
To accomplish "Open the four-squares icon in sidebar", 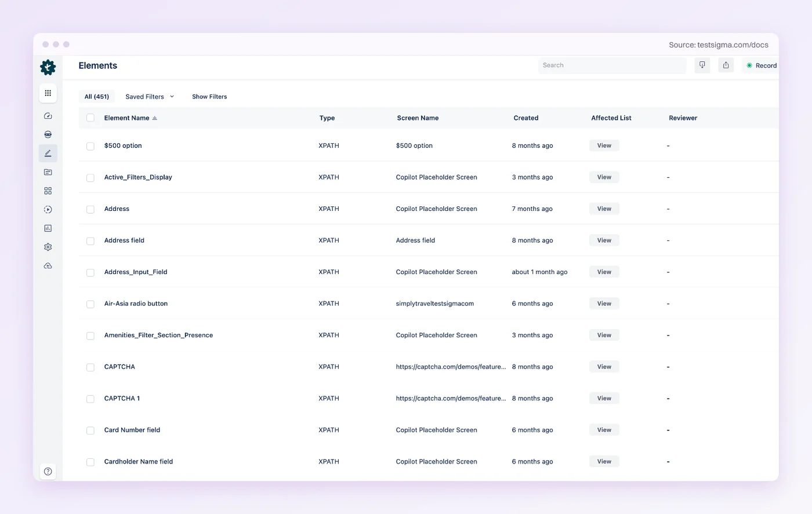I will [x=48, y=191].
